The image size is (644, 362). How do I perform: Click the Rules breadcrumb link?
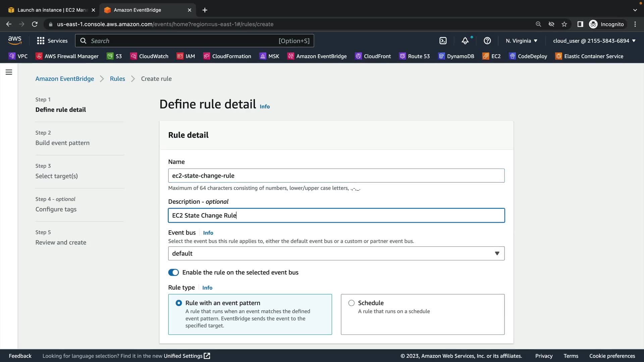click(117, 79)
